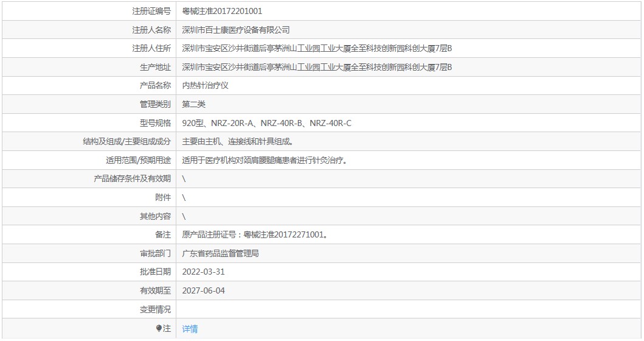644x341 pixels.
Task: Click the backslash value in 其他内容 row
Action: coord(184,216)
